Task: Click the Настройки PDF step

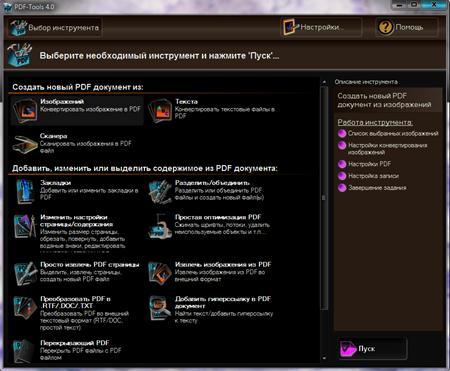Action: point(370,164)
